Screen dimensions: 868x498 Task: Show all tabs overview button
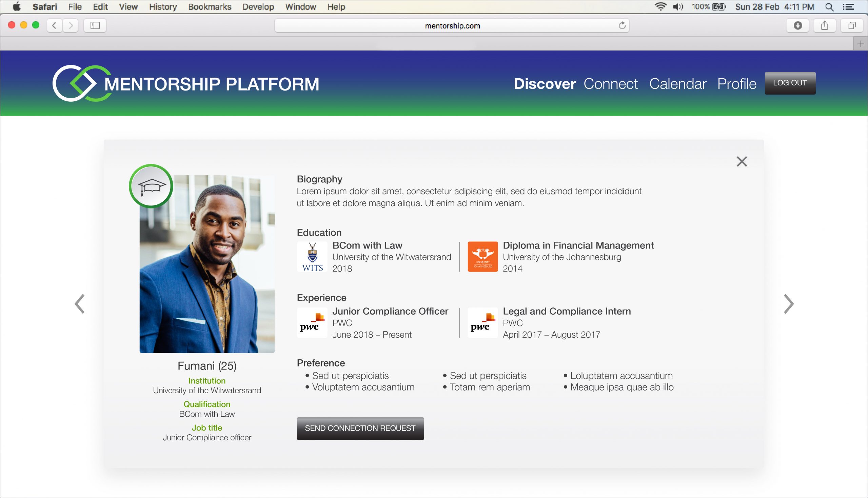pos(852,25)
